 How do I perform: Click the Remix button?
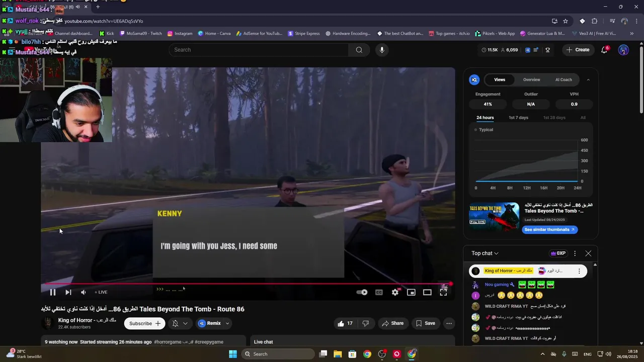pyautogui.click(x=210, y=323)
